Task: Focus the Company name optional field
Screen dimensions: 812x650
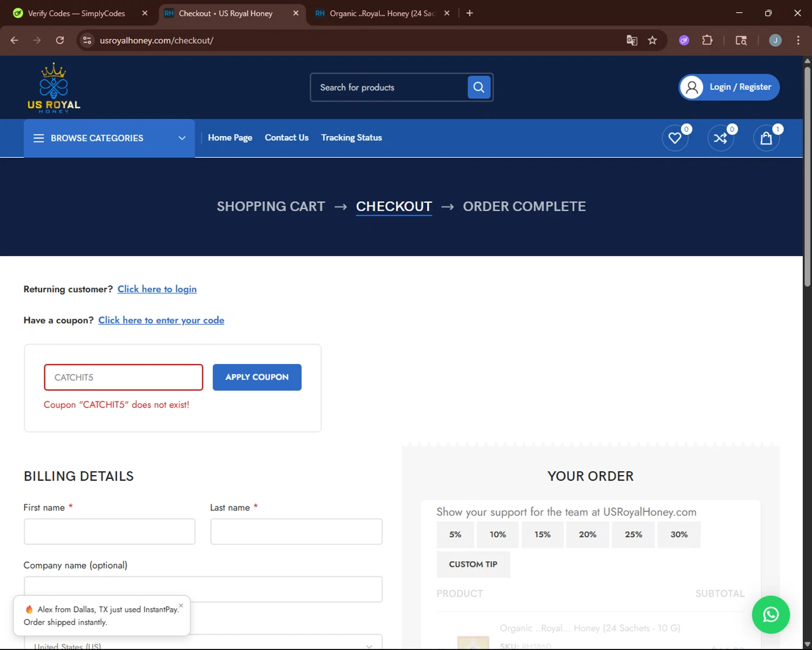Action: coord(203,589)
